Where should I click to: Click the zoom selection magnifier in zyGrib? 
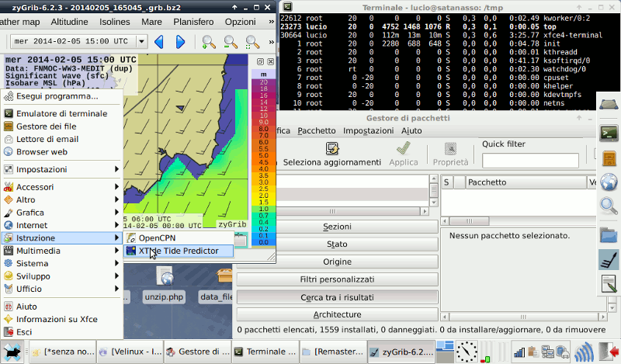(x=252, y=42)
